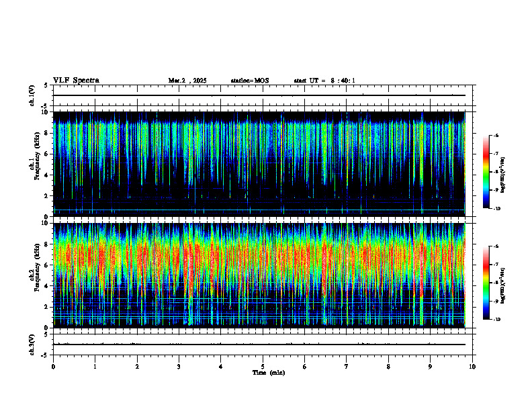Click the "-6" label on ch.1 color scale

pyautogui.click(x=496, y=135)
